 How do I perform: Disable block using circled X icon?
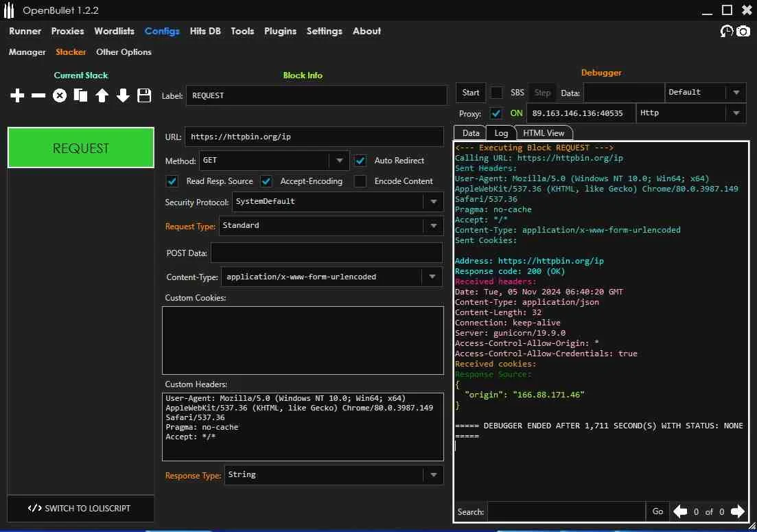60,95
